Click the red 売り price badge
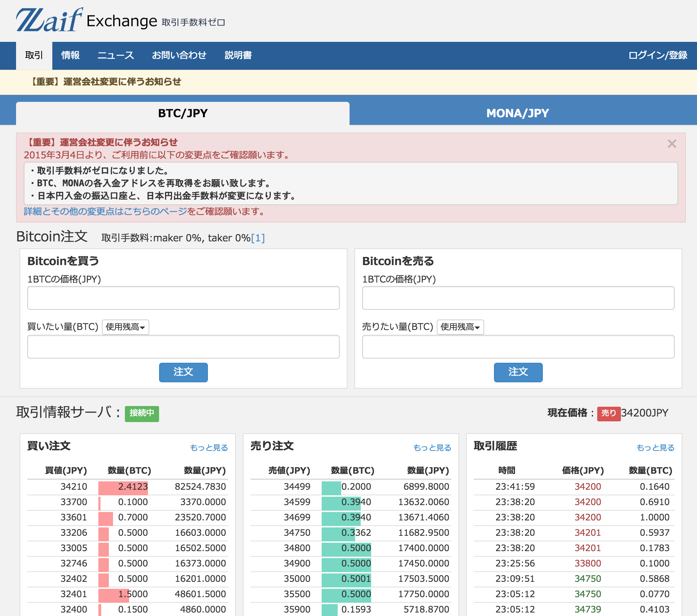Viewport: 697px width, 616px height. pyautogui.click(x=609, y=413)
